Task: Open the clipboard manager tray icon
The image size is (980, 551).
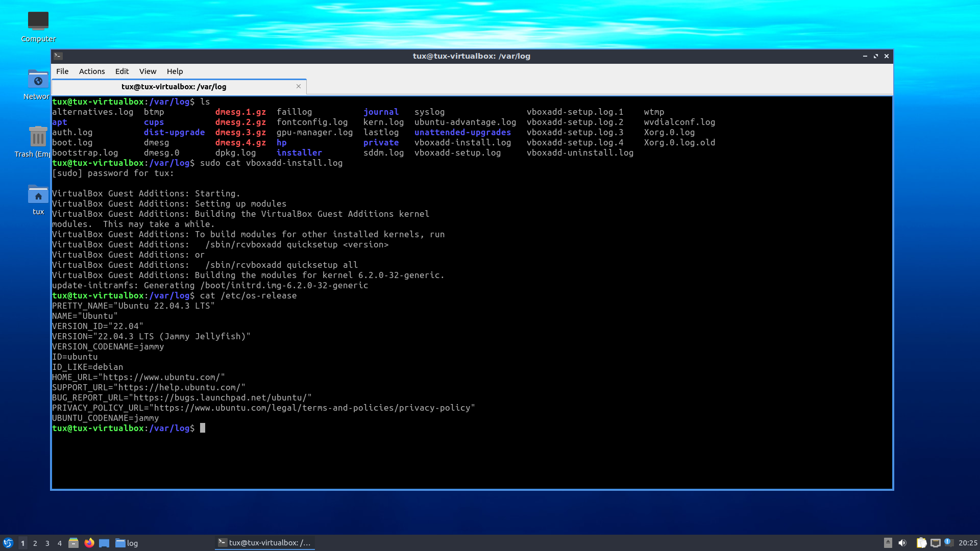Action: tap(921, 543)
